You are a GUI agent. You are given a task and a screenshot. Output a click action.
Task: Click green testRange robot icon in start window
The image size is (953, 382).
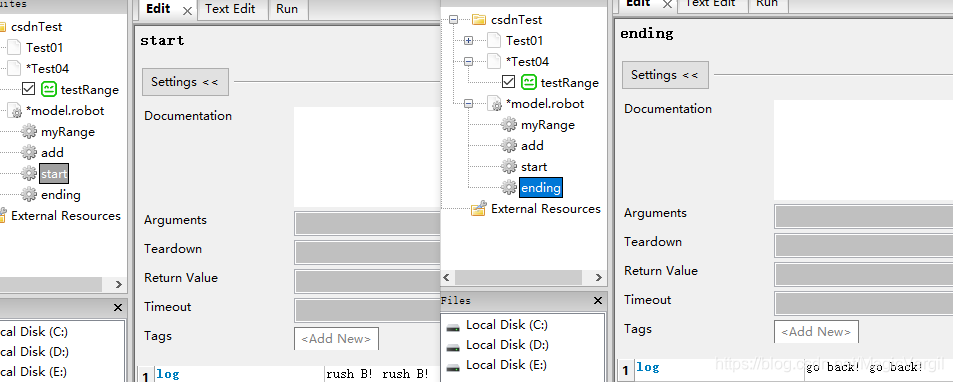tap(49, 90)
